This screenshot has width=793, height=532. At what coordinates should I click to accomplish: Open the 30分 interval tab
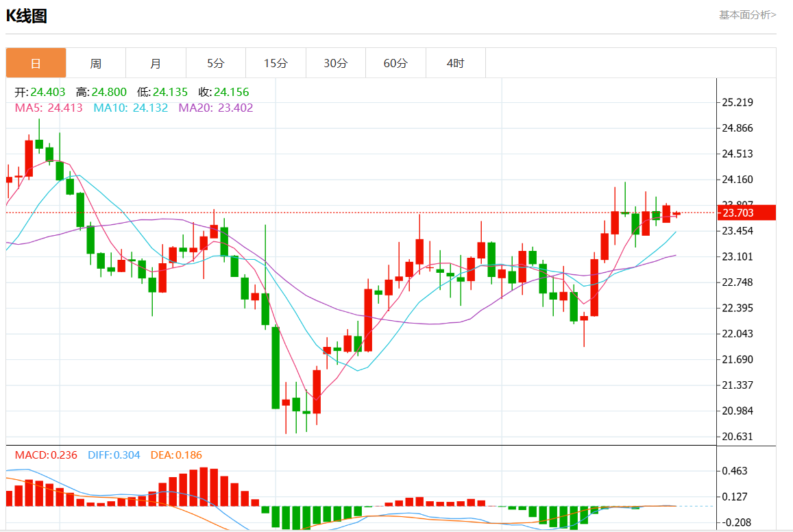click(x=336, y=63)
